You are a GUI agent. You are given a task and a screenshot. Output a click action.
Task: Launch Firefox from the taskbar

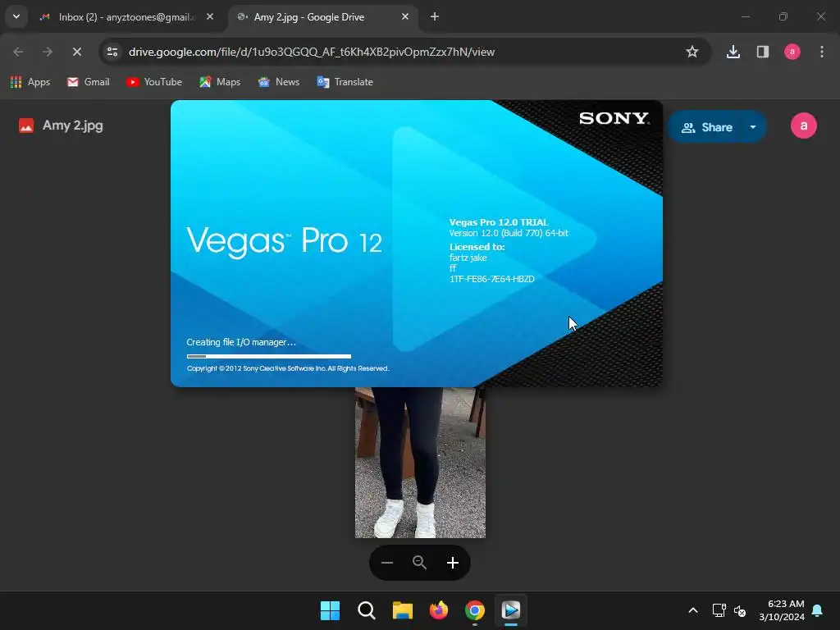tap(439, 610)
